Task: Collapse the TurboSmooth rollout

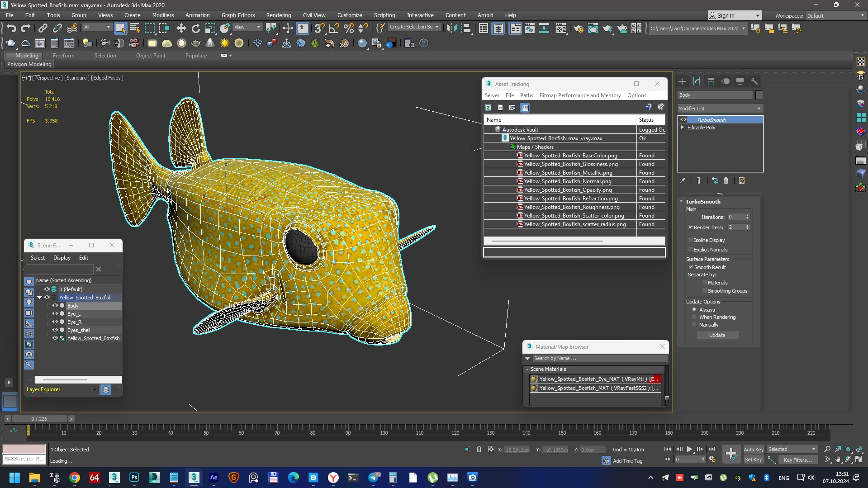Action: click(682, 202)
